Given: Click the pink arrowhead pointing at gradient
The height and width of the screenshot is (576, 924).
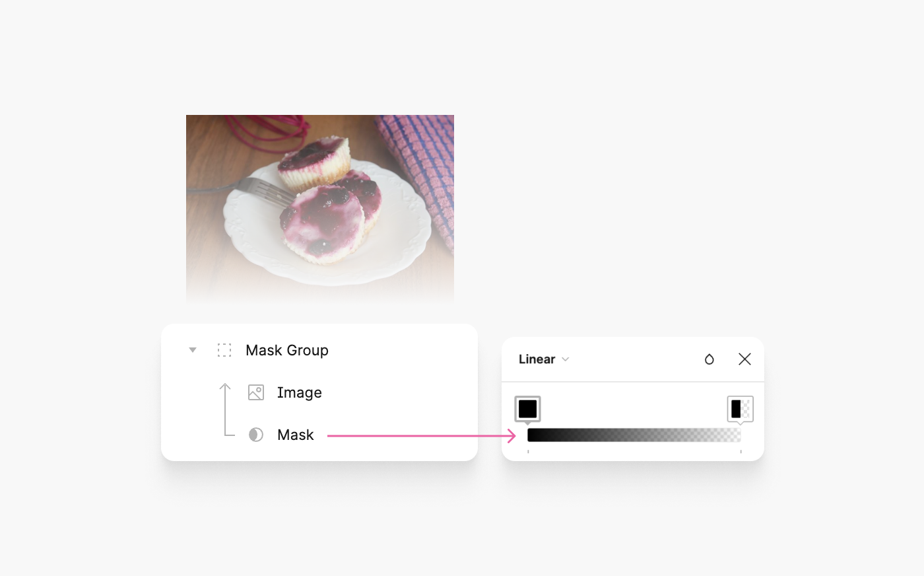Looking at the screenshot, I should [511, 436].
